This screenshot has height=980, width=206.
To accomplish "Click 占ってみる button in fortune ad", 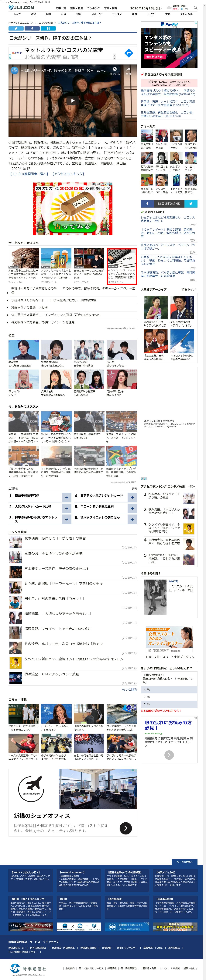I will point(73,226).
